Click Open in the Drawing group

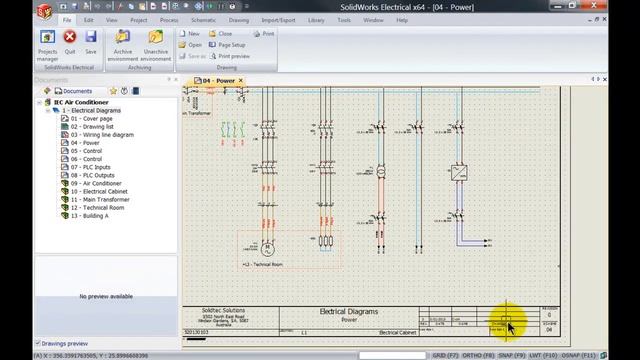pyautogui.click(x=190, y=45)
